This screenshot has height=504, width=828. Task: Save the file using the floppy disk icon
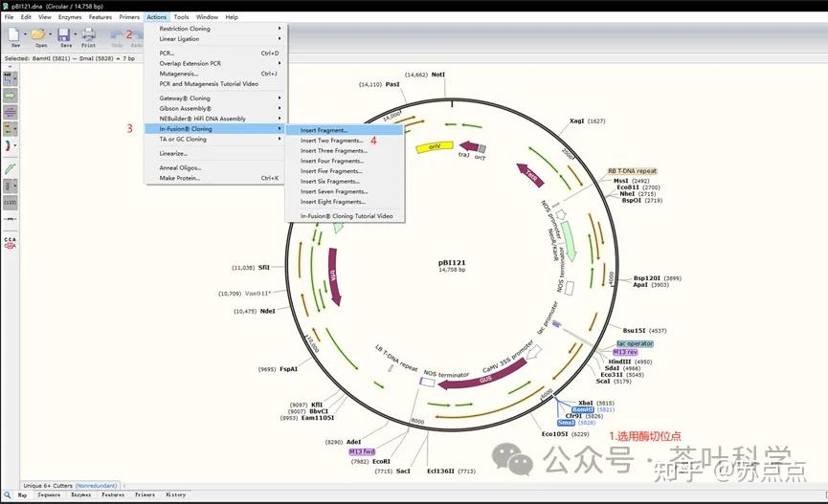64,34
